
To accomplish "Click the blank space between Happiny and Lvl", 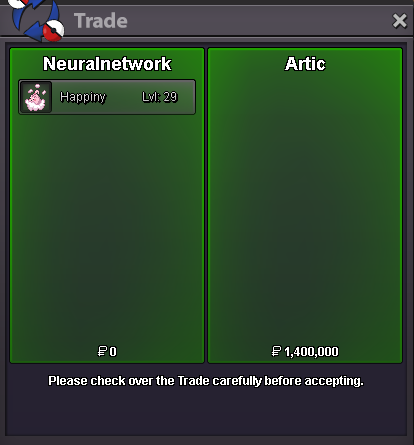I will [x=124, y=97].
